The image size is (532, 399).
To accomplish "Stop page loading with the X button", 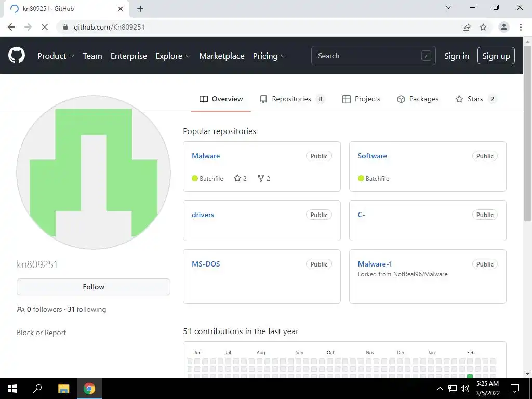I will pyautogui.click(x=45, y=27).
